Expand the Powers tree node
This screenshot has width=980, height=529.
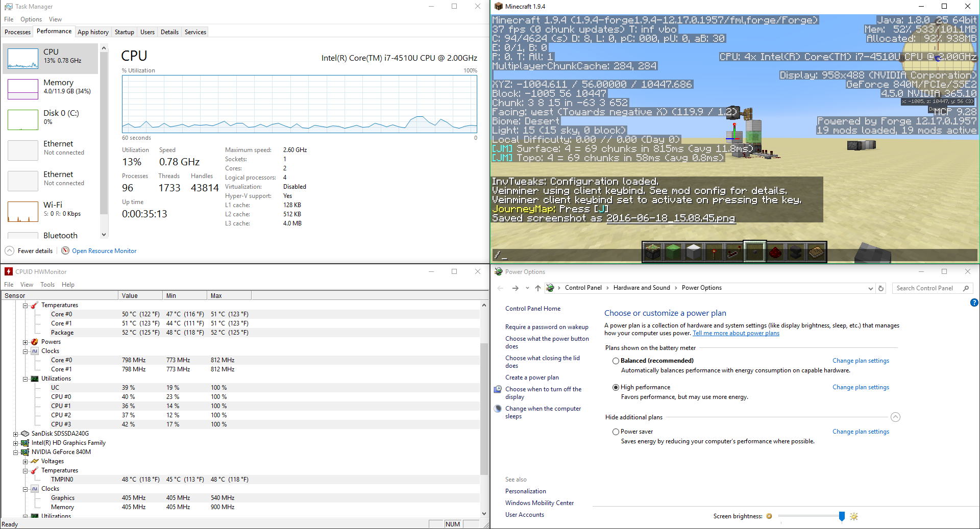pyautogui.click(x=25, y=342)
